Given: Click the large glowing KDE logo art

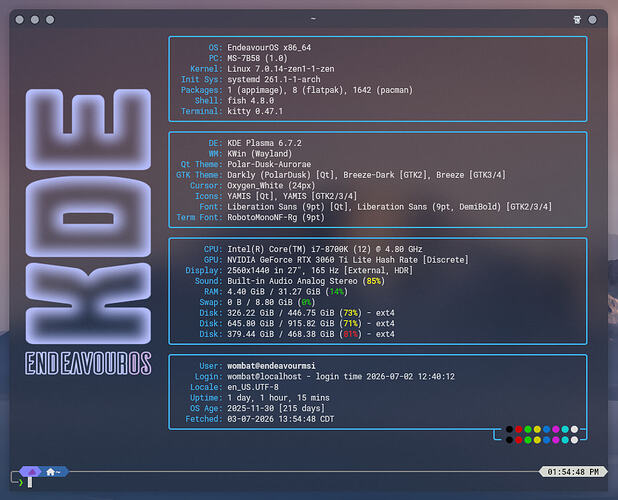Looking at the screenshot, I should point(88,216).
